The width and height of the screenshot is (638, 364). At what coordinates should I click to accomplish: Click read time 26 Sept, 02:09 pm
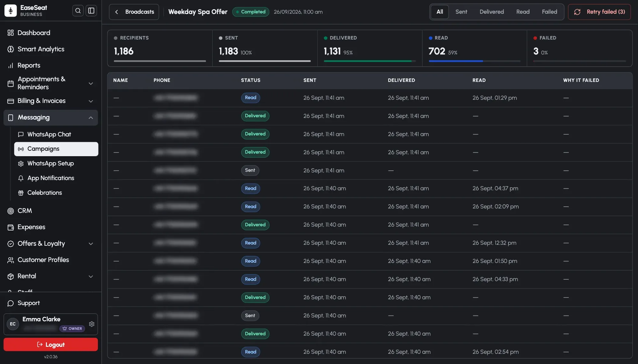pos(495,207)
